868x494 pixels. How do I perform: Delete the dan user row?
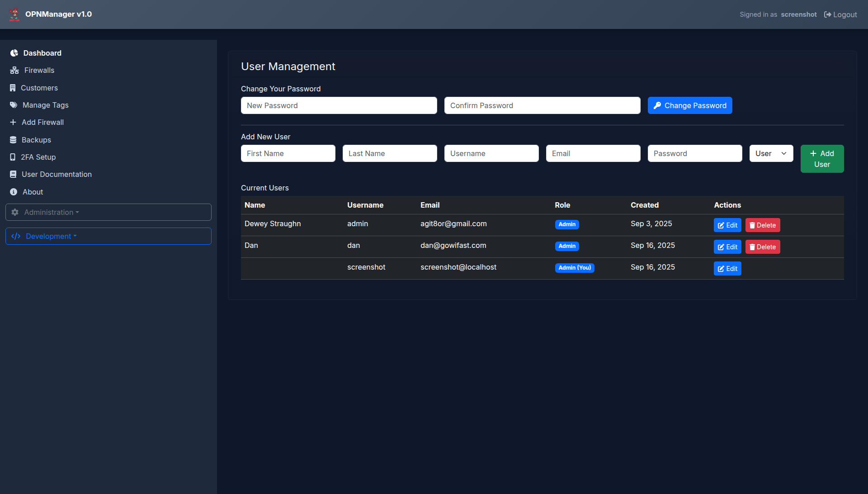763,247
